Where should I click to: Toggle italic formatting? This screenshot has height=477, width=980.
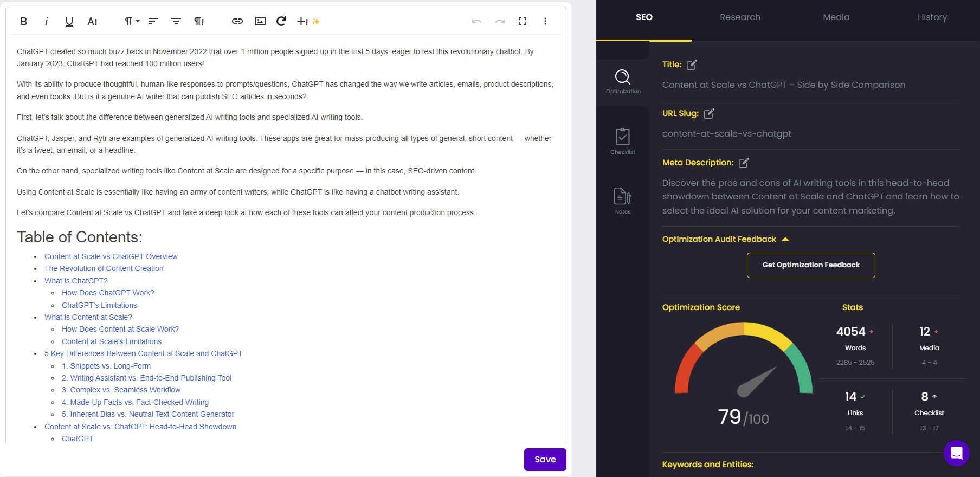pos(46,21)
